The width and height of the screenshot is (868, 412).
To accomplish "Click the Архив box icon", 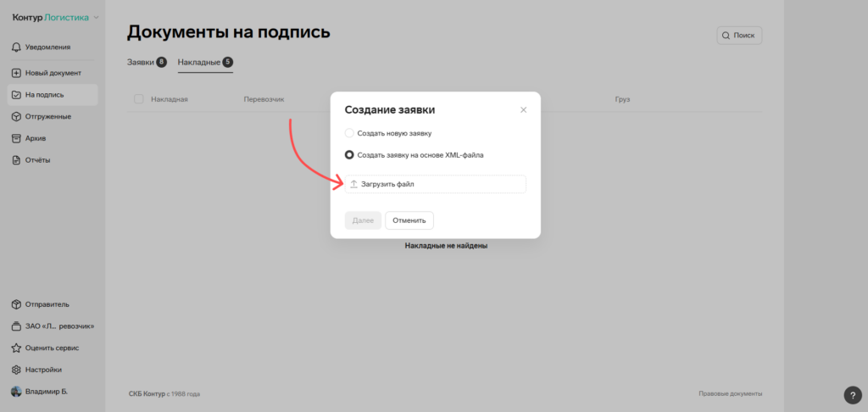I will coord(17,138).
